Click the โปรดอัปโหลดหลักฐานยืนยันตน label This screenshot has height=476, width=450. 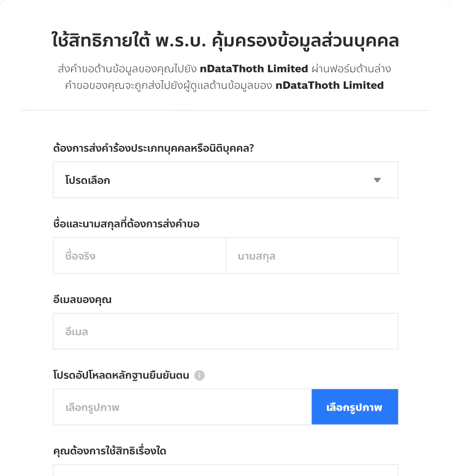tap(120, 375)
